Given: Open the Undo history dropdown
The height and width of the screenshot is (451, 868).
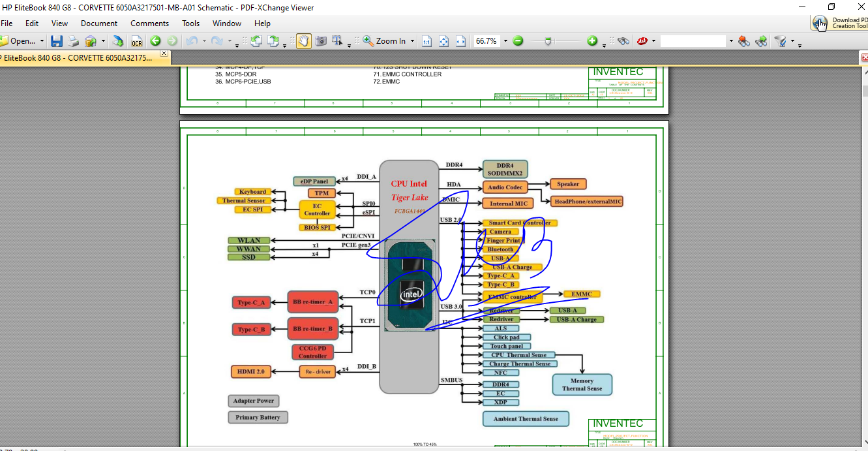Looking at the screenshot, I should click(x=203, y=41).
